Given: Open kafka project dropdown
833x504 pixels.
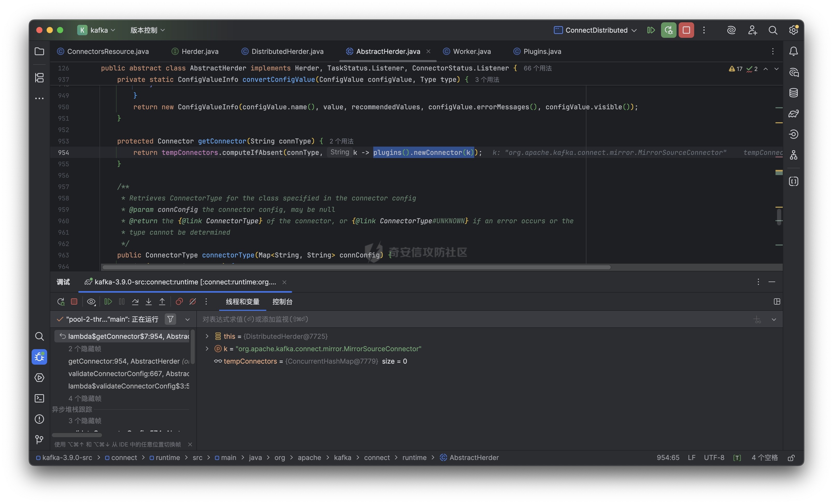Looking at the screenshot, I should tap(97, 30).
